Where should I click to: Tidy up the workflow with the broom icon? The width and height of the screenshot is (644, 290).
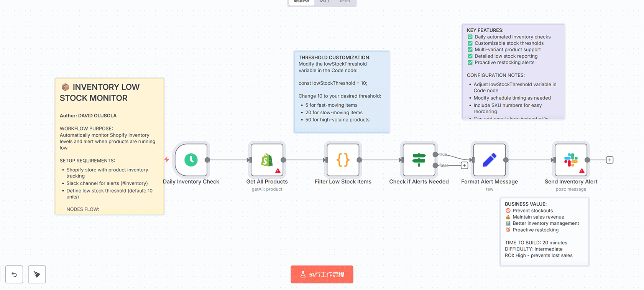[37, 274]
